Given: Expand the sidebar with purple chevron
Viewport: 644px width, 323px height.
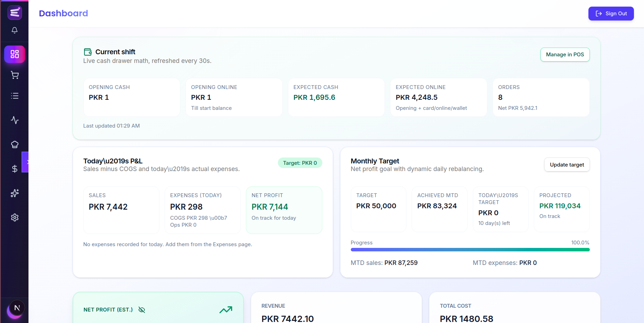Looking at the screenshot, I should point(26,162).
